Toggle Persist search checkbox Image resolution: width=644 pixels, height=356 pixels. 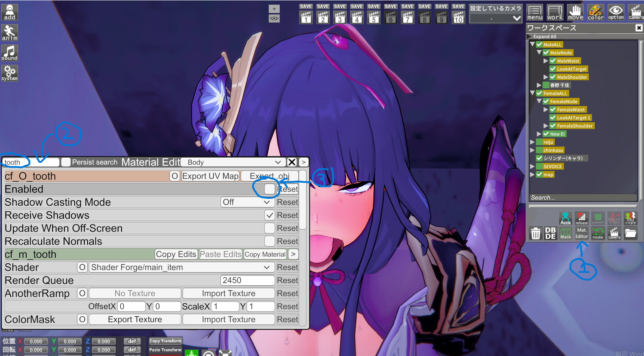click(x=66, y=162)
